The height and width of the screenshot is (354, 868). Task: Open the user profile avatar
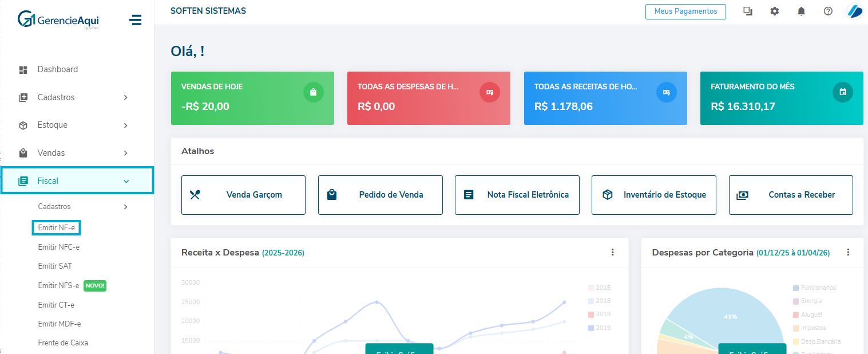(x=855, y=11)
